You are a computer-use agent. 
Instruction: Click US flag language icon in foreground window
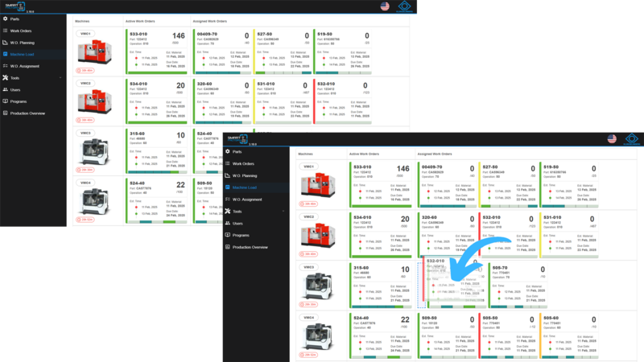[x=612, y=138]
